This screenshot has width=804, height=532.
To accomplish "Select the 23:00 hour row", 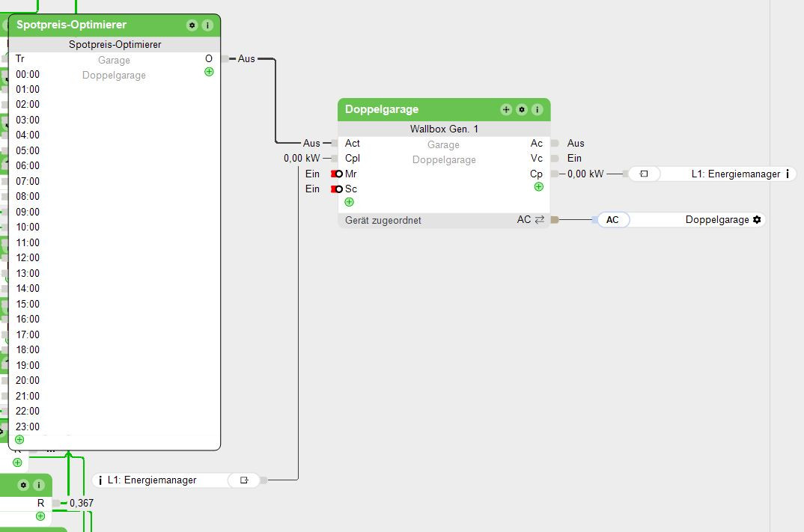I will click(x=28, y=426).
